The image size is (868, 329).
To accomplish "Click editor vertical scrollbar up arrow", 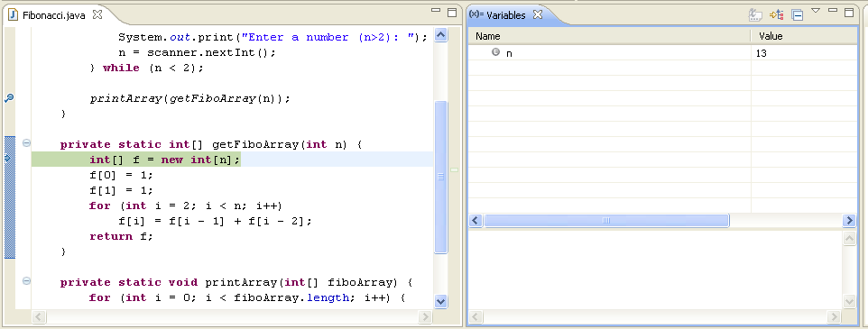I will pos(440,35).
